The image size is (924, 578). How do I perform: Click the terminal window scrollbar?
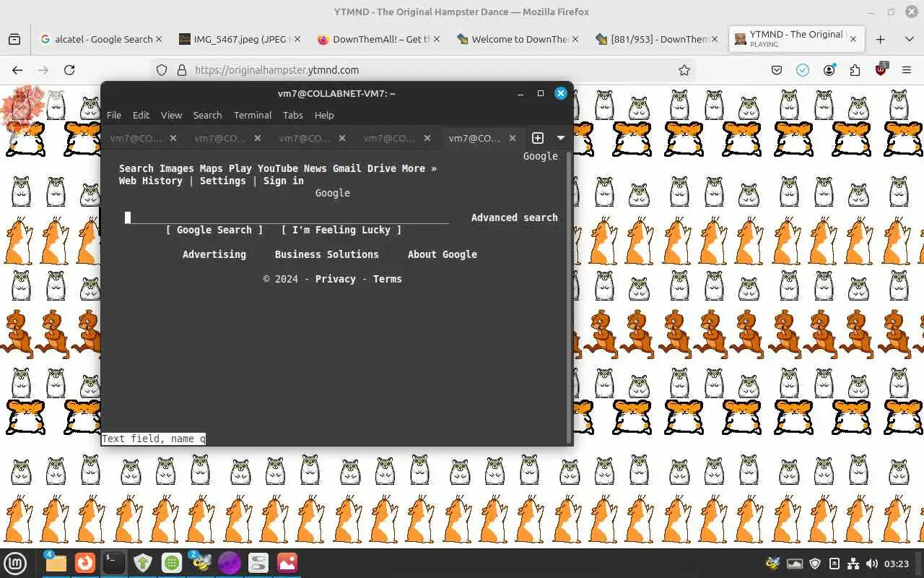[x=570, y=296]
